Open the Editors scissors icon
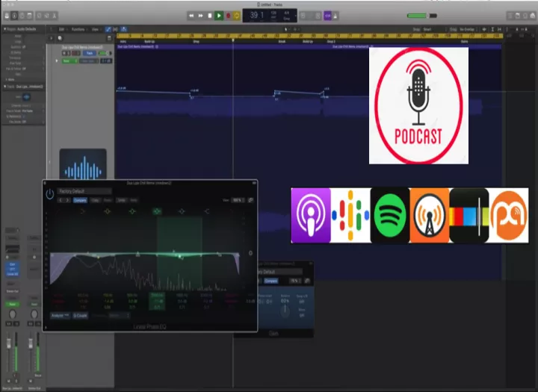Image resolution: width=538 pixels, height=392 pixels. click(55, 16)
